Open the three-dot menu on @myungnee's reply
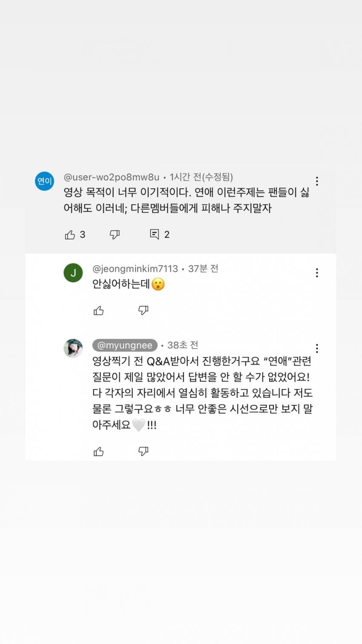The height and width of the screenshot is (644, 362). pos(317,348)
